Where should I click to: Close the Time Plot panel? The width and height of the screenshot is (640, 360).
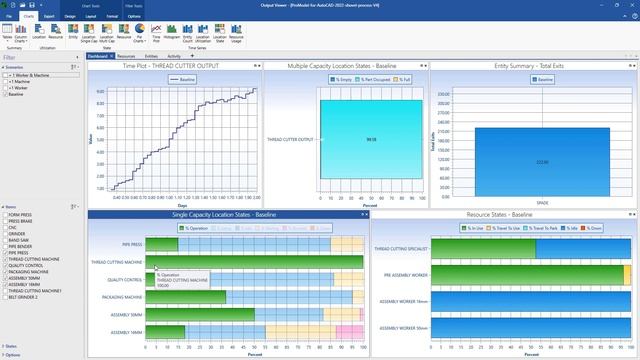coord(259,66)
